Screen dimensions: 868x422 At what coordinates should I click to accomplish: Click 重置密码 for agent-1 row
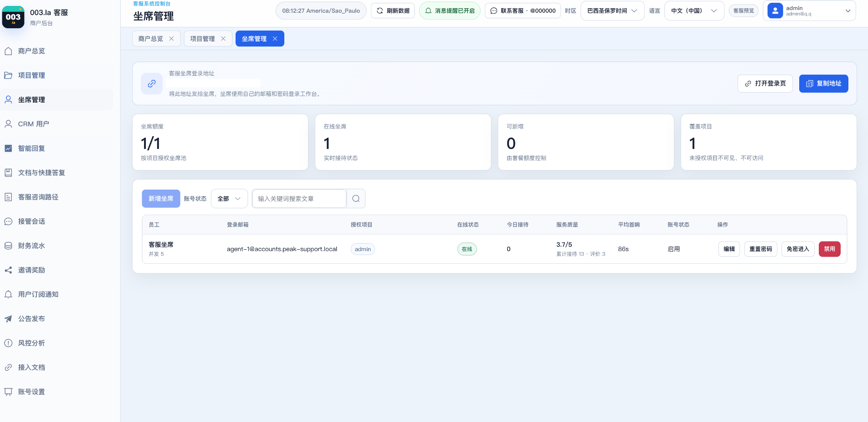pyautogui.click(x=760, y=249)
